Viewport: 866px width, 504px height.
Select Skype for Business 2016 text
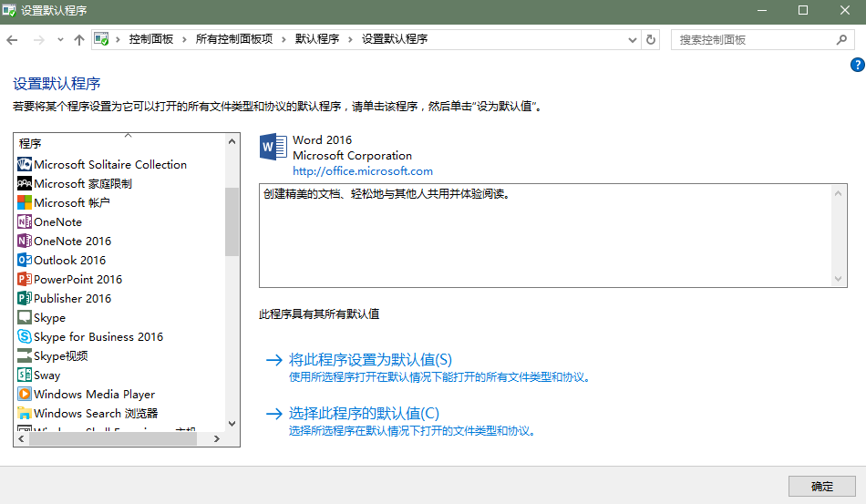pos(98,336)
